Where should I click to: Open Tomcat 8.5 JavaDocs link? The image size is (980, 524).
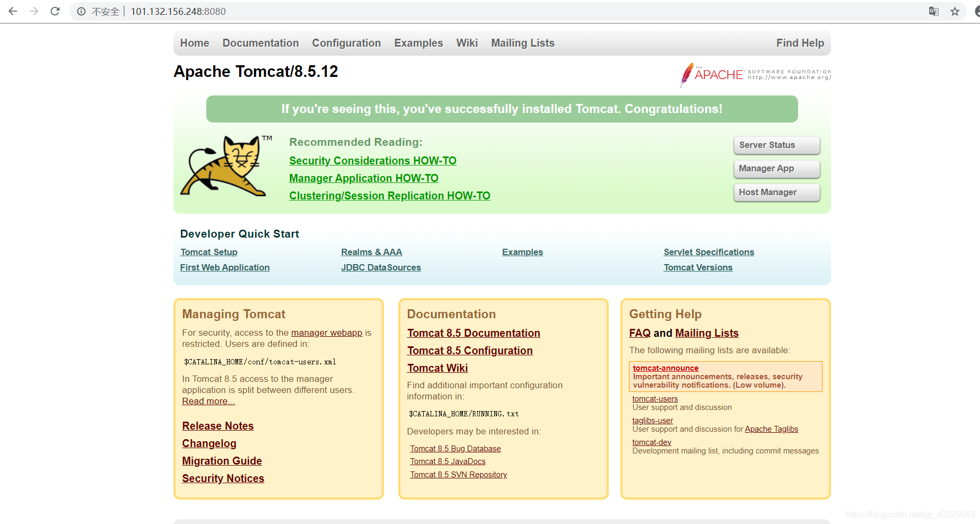point(448,461)
